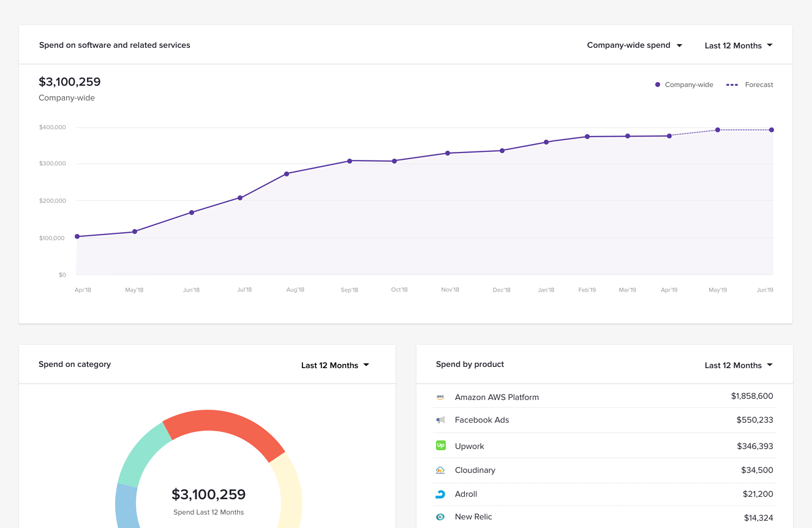Screen dimensions: 812x528
Task: Click the $14,324 amount for New Relic
Action: point(759,518)
